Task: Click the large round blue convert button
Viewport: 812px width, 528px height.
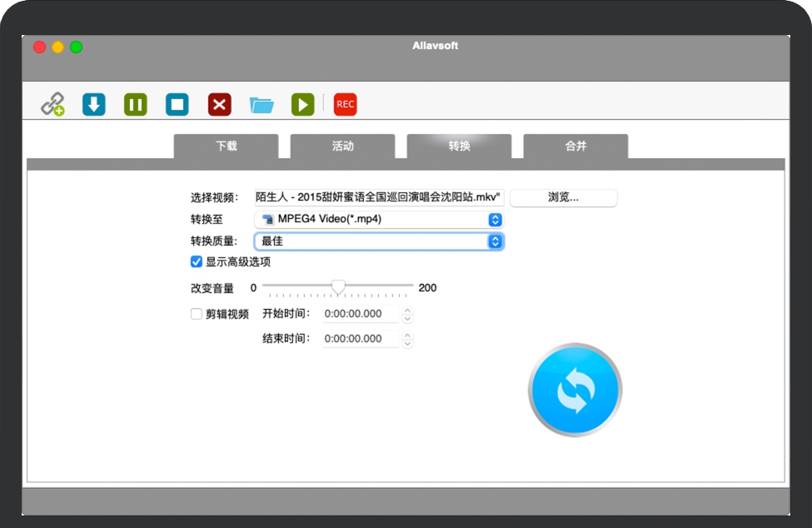Action: tap(575, 389)
